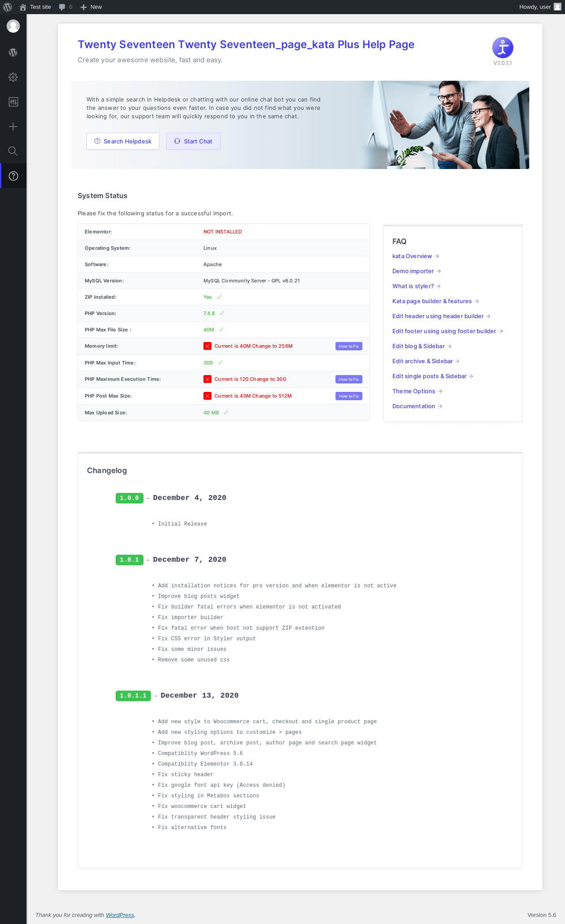Open the What is styler? link

pos(416,286)
